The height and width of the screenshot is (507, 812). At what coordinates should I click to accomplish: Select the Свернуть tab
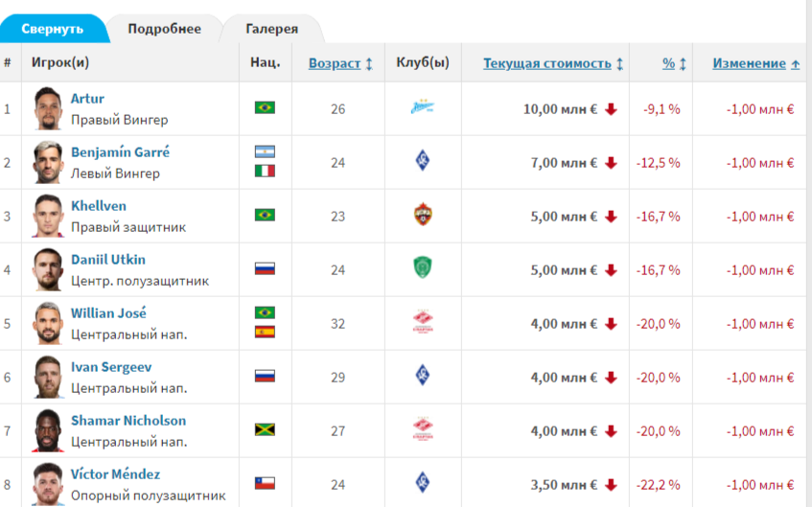52,29
